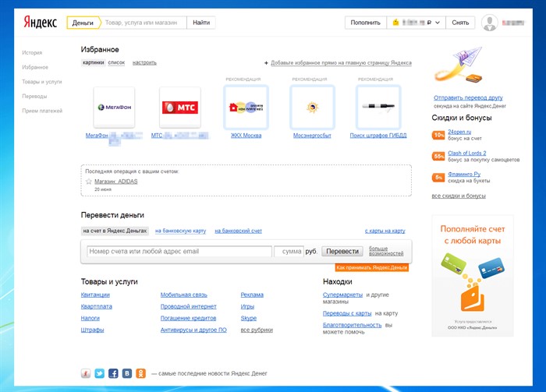Star the ADIDAS store operation
Screen dimensions: 546x392
coord(89,182)
